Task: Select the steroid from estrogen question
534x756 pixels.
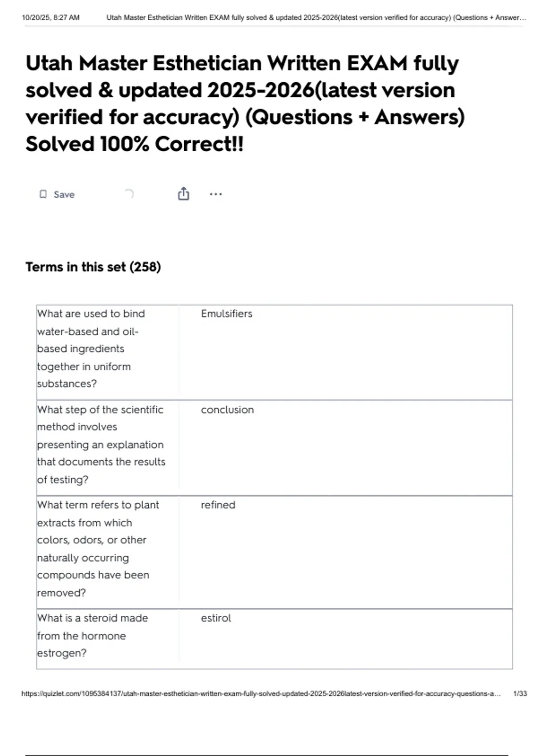Action: (x=93, y=635)
